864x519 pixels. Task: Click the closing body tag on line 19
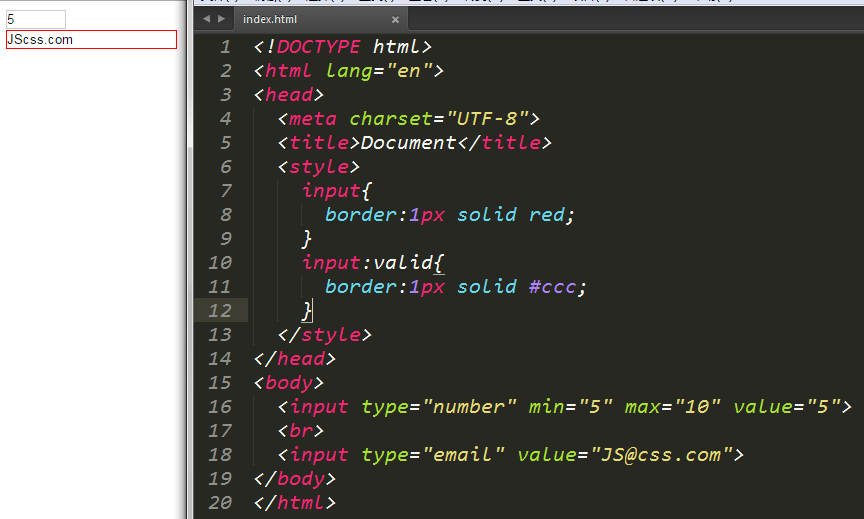pyautogui.click(x=295, y=479)
